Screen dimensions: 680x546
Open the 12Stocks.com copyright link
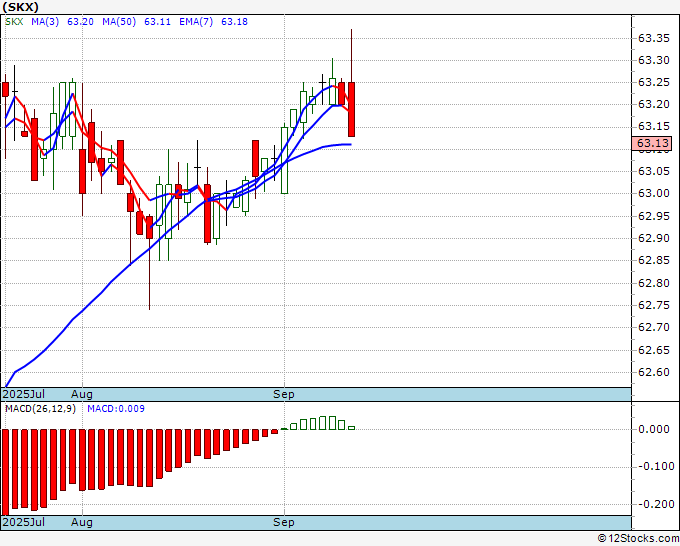click(x=638, y=538)
